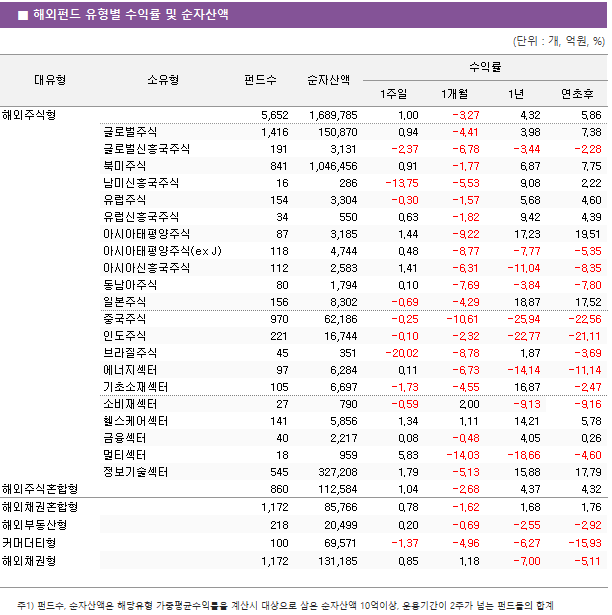Click the 헬스케어섹터 row label
The height and width of the screenshot is (615, 612).
click(x=135, y=421)
